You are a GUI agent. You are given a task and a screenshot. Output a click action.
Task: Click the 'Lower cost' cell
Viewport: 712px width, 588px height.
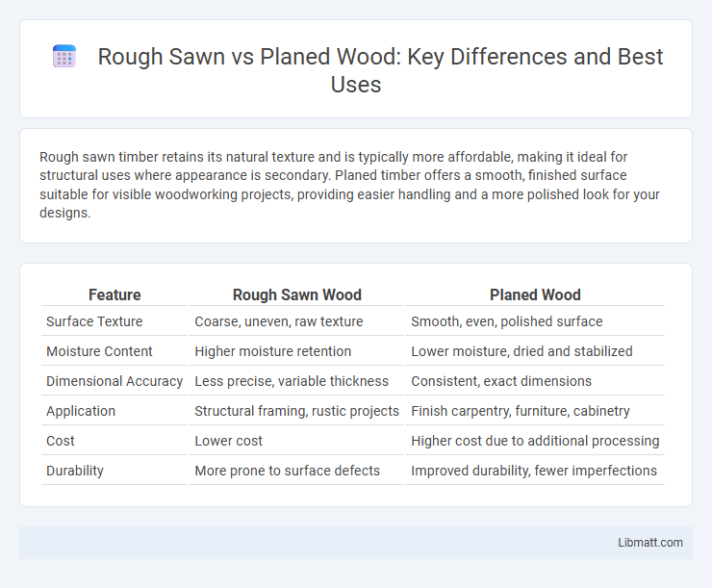point(228,441)
